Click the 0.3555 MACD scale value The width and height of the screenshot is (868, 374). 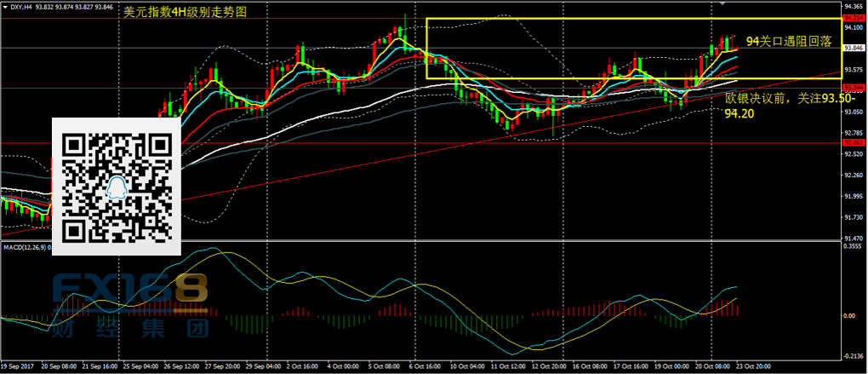coord(853,246)
